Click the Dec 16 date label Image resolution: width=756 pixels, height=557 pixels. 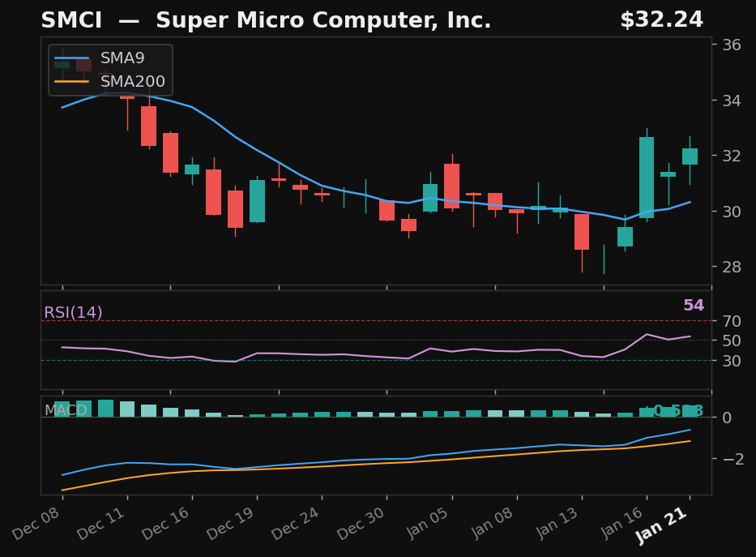click(166, 523)
